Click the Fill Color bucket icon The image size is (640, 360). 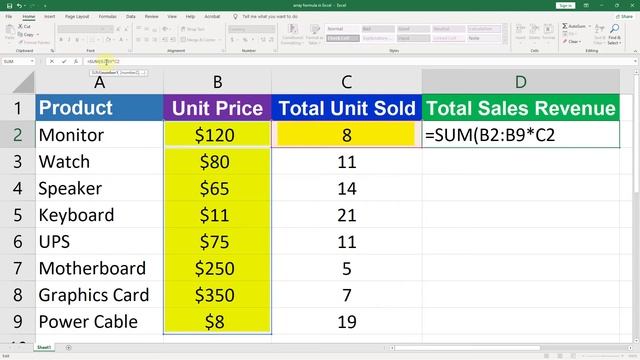[108, 40]
